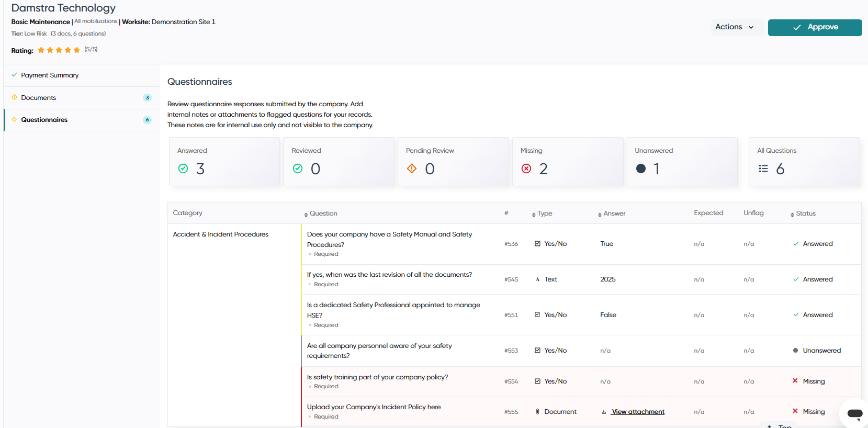The height and width of the screenshot is (428, 868).
Task: Click Yes/No checkbox icon for question #553
Action: [x=537, y=351]
